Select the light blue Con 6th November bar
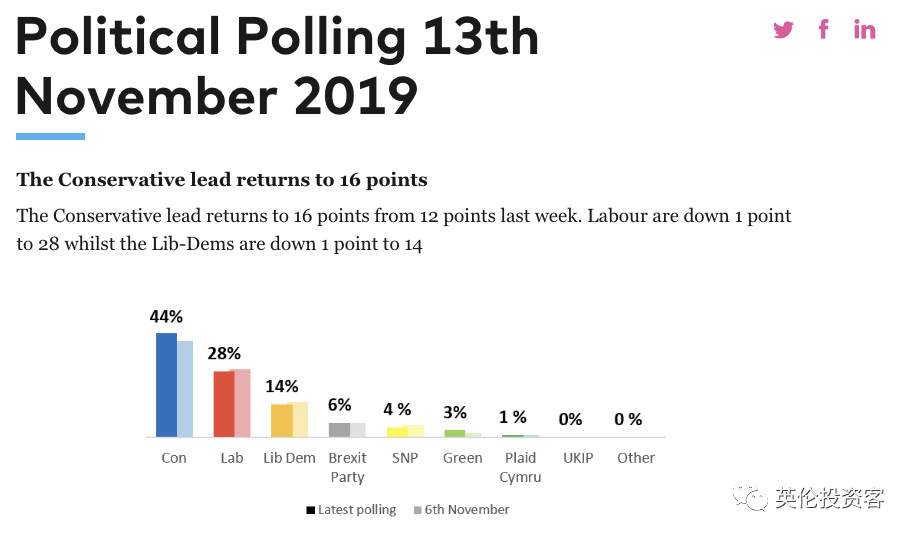Image resolution: width=914 pixels, height=538 pixels. pyautogui.click(x=185, y=389)
